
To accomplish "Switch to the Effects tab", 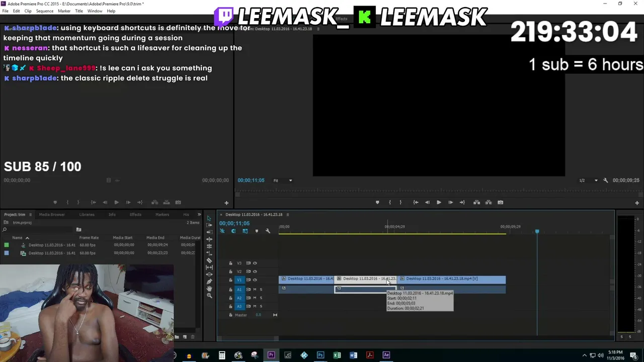I will tap(135, 215).
